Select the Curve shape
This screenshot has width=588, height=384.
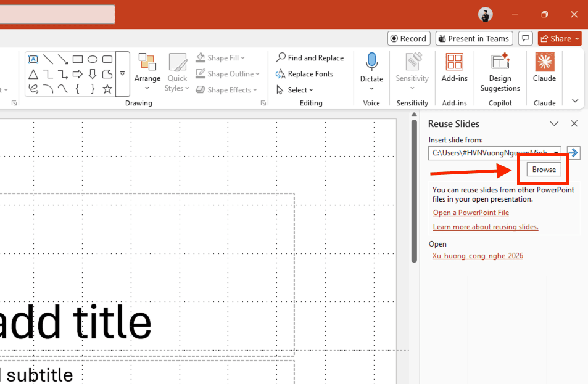(62, 89)
